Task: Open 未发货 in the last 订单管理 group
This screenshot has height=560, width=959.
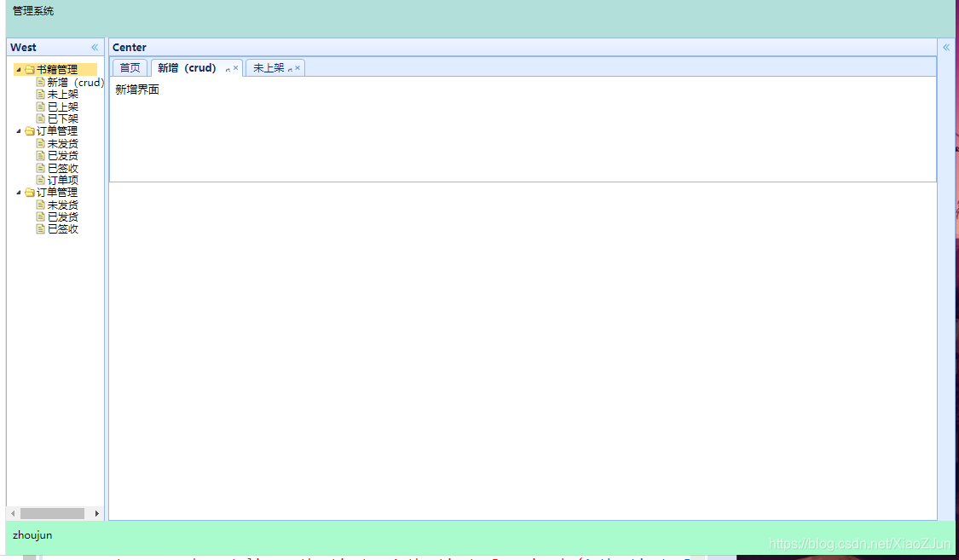Action: pos(63,205)
